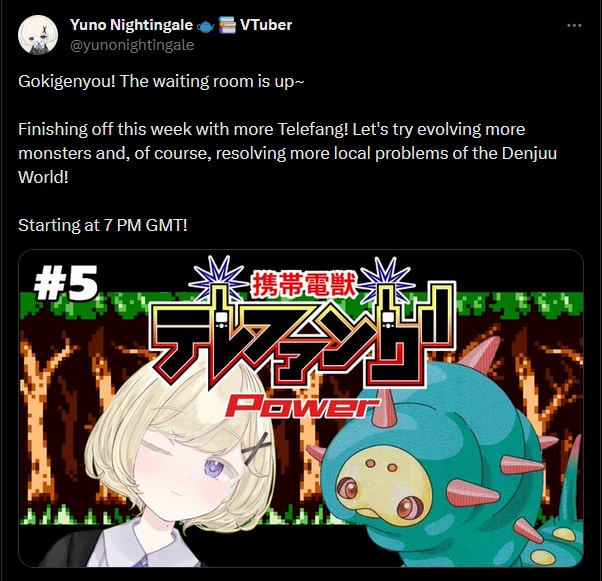
Task: Click the #5 episode number on thumbnail
Action: [x=66, y=283]
